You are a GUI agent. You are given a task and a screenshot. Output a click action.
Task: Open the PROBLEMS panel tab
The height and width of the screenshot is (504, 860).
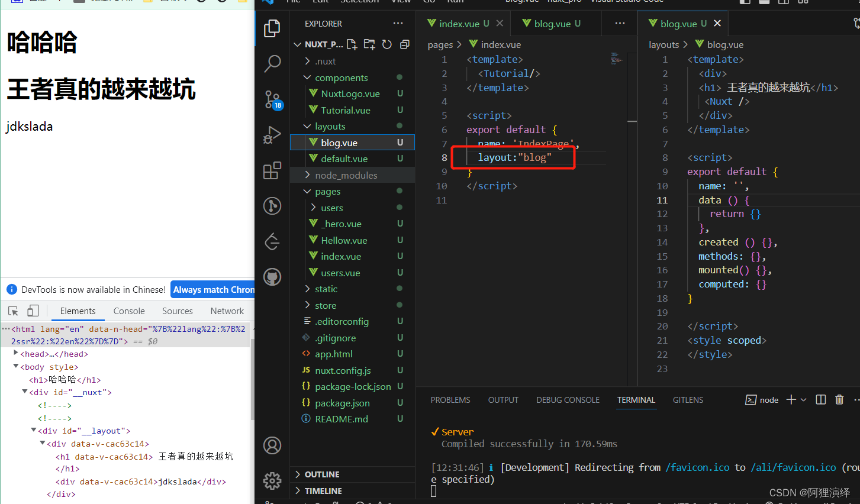[x=450, y=400]
